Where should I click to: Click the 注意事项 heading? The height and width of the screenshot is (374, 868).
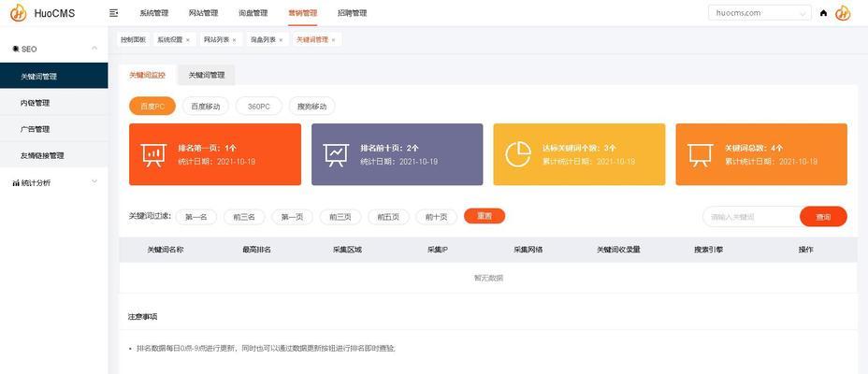click(142, 317)
